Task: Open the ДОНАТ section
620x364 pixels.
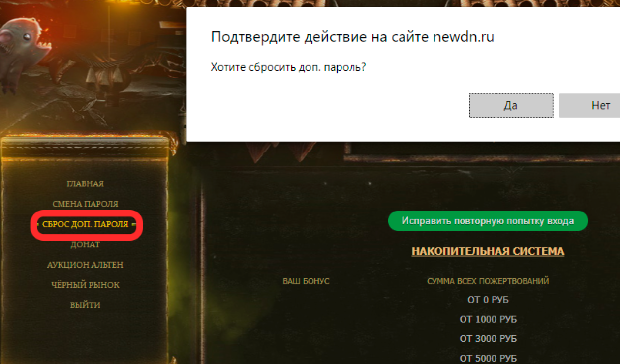Action: coord(85,244)
